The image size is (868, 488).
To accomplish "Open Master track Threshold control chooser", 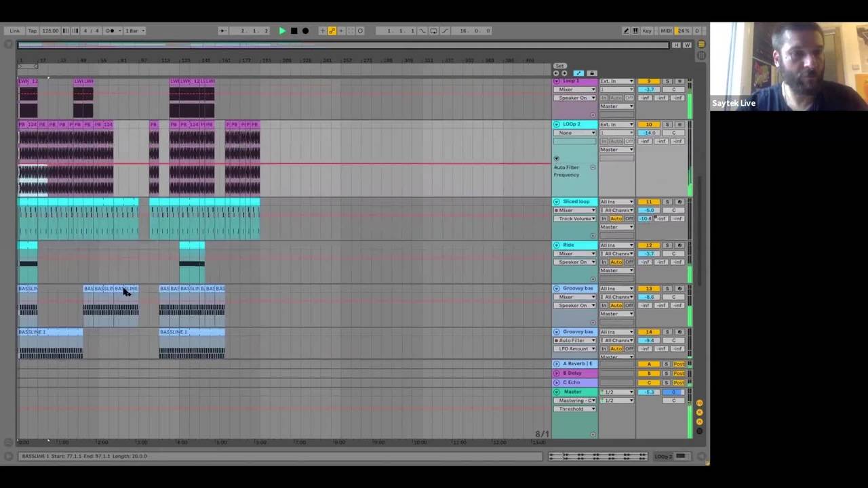I will pyautogui.click(x=575, y=409).
